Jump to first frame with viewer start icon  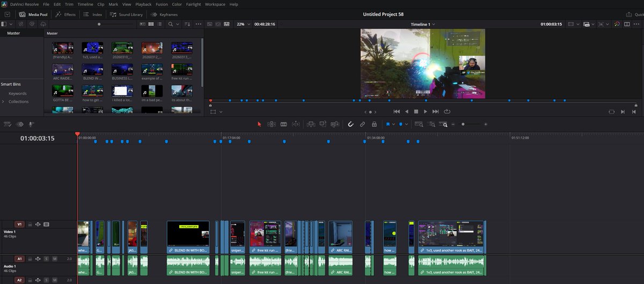397,111
